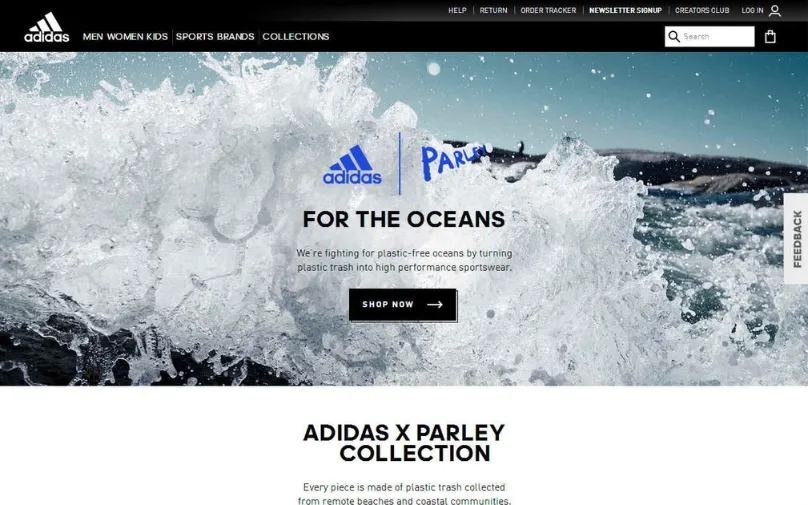Viewport: 808px width, 505px height.
Task: Click the adidas logo in the header
Action: point(46,27)
